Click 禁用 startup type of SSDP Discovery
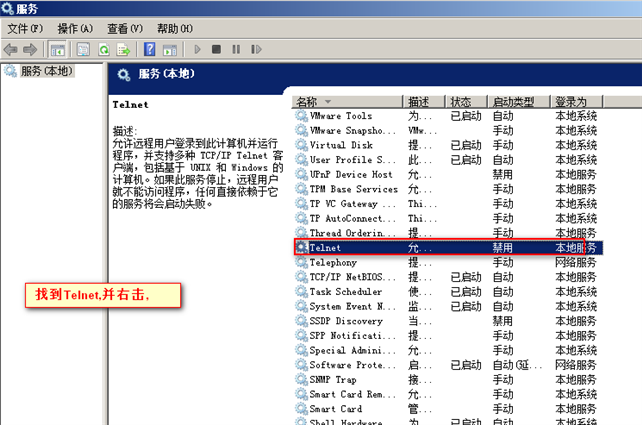This screenshot has height=425, width=642. click(502, 321)
